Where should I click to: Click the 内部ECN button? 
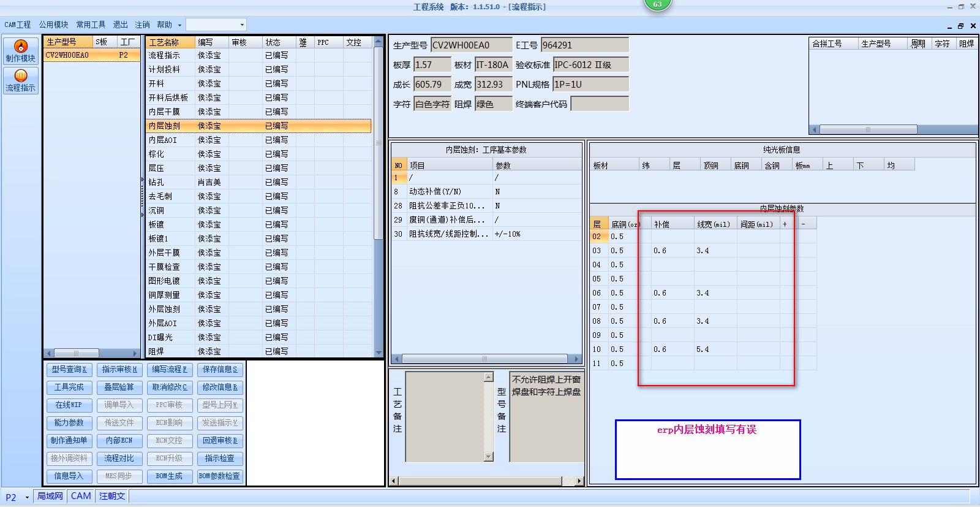click(x=119, y=441)
